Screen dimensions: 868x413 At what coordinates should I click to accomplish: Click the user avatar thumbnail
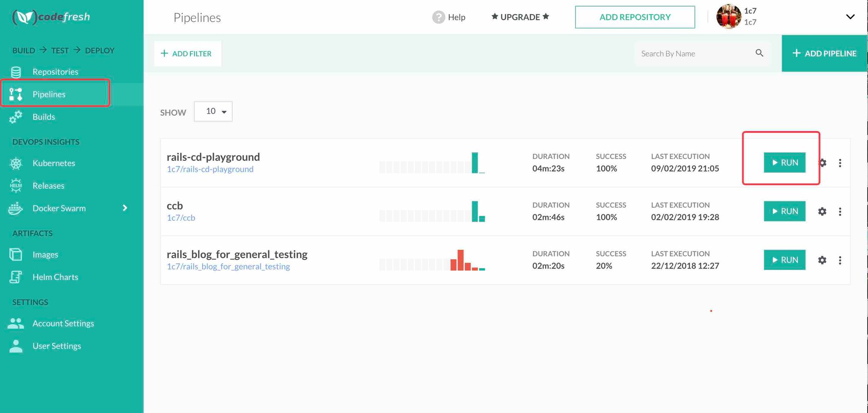pos(728,17)
